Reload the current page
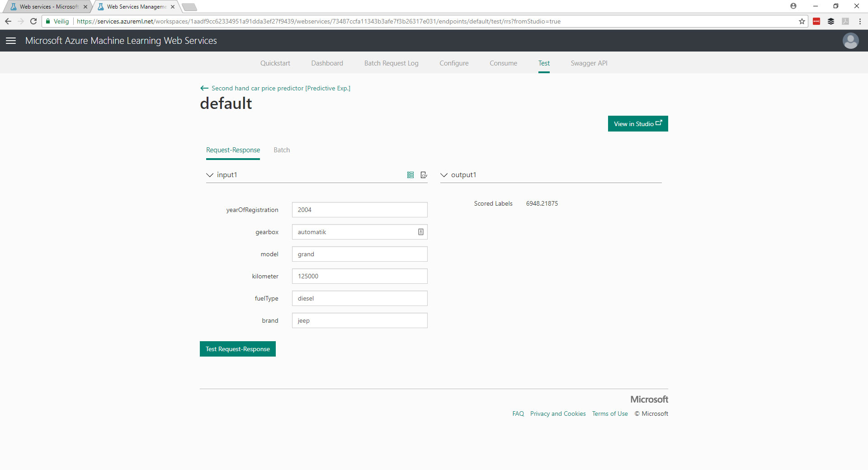868x470 pixels. [33, 21]
